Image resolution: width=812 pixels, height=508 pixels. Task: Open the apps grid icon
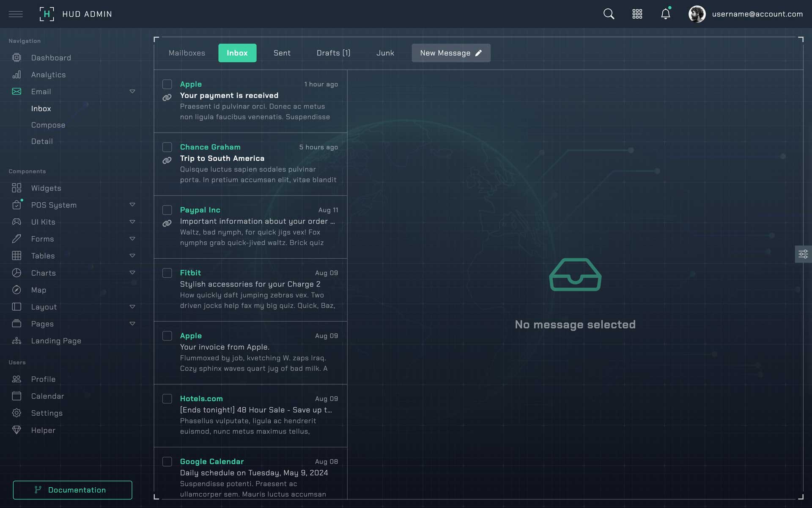click(637, 14)
